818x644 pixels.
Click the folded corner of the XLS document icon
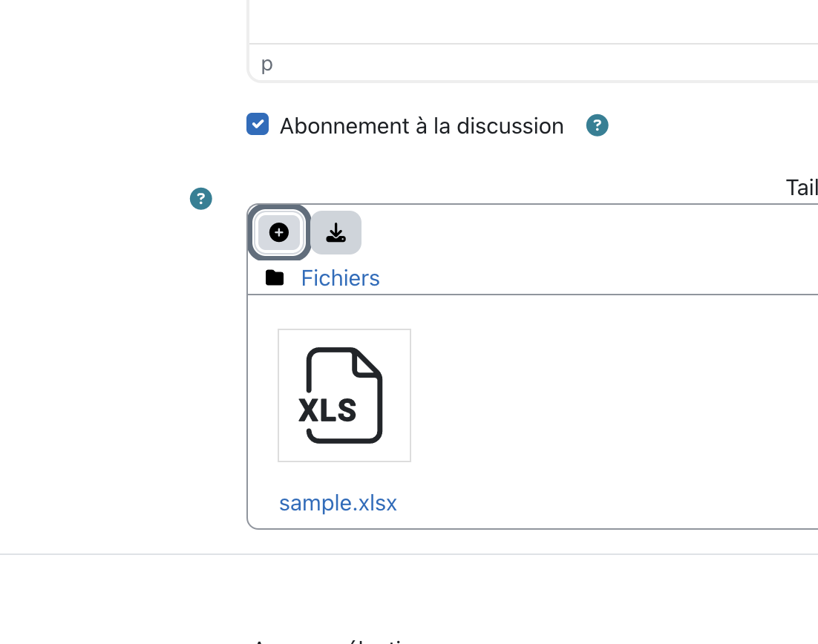(x=366, y=362)
